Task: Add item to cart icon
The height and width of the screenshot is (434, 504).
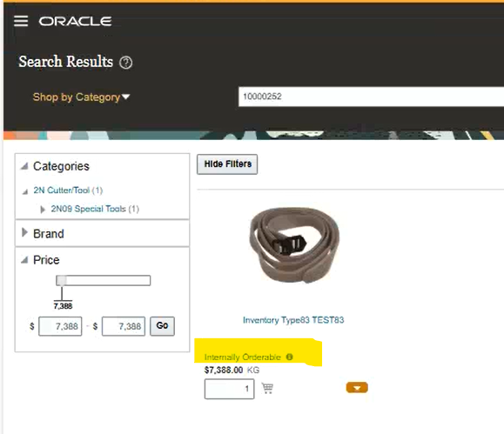Action: (x=267, y=388)
